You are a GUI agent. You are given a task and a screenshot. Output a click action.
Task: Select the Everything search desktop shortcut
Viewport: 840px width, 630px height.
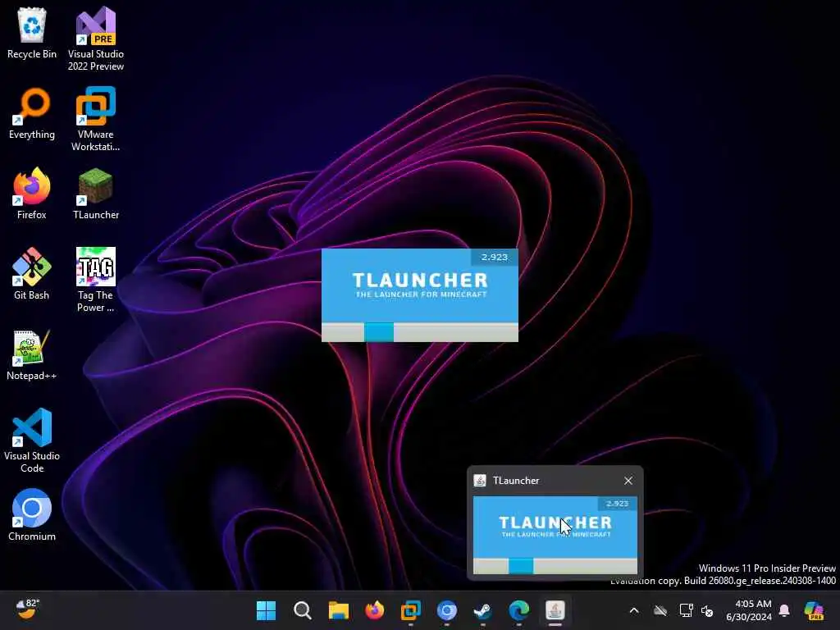pos(32,113)
